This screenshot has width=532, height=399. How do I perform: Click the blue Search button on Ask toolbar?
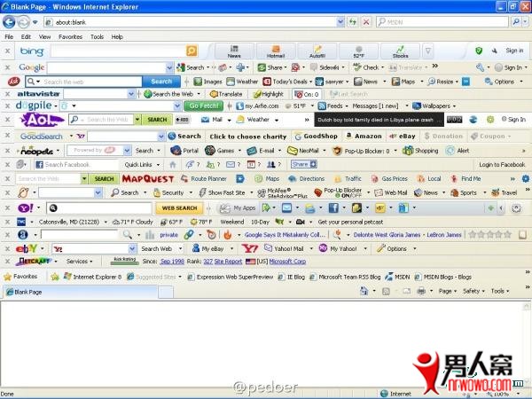(161, 82)
